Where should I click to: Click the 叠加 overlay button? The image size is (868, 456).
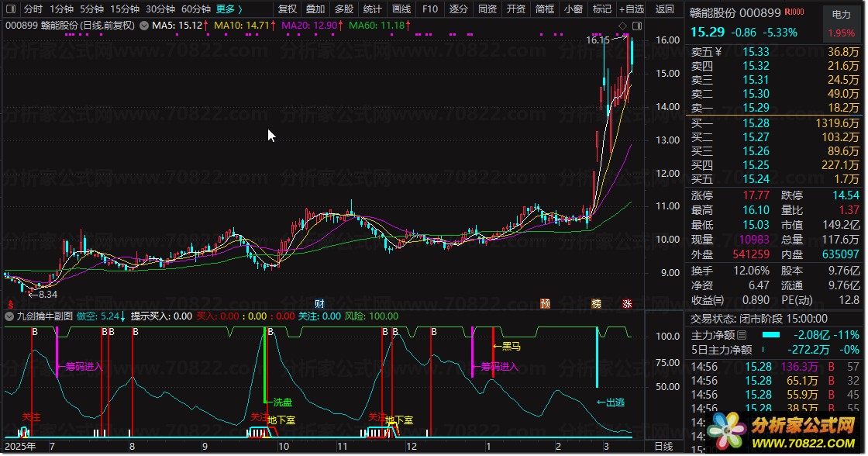tap(315, 9)
